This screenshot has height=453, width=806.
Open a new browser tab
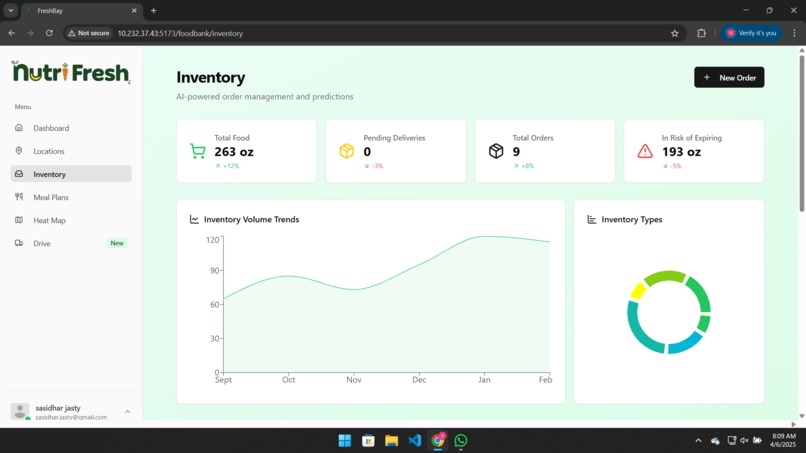153,10
